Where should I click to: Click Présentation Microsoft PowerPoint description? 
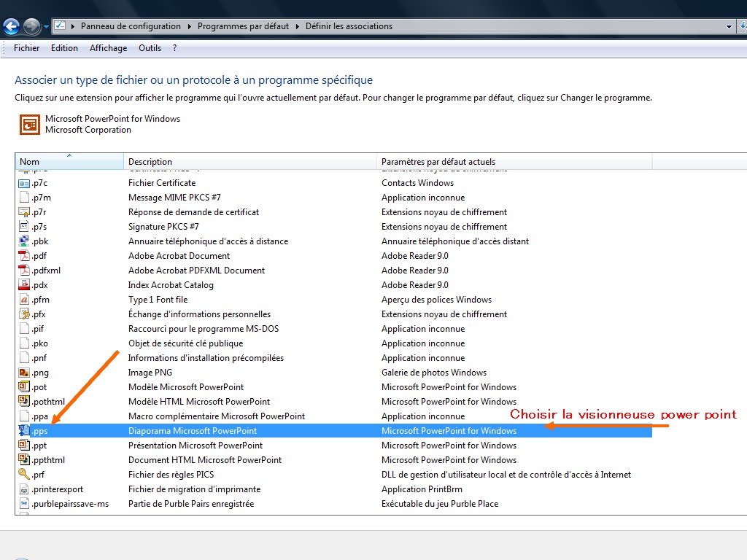click(196, 446)
